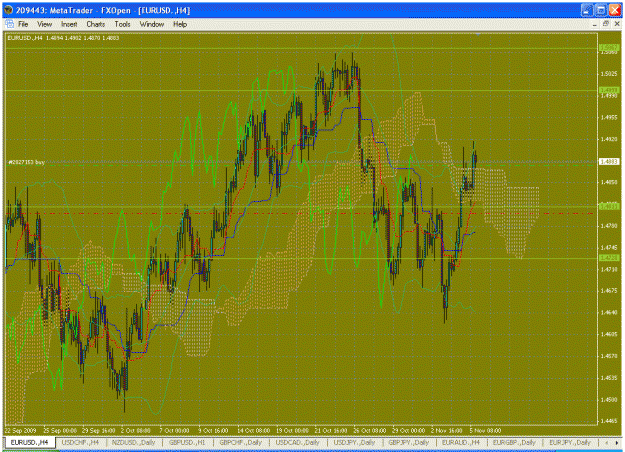Close the inner EURUSD chart window
Image resolution: width=625 pixels, height=452 pixels.
617,24
